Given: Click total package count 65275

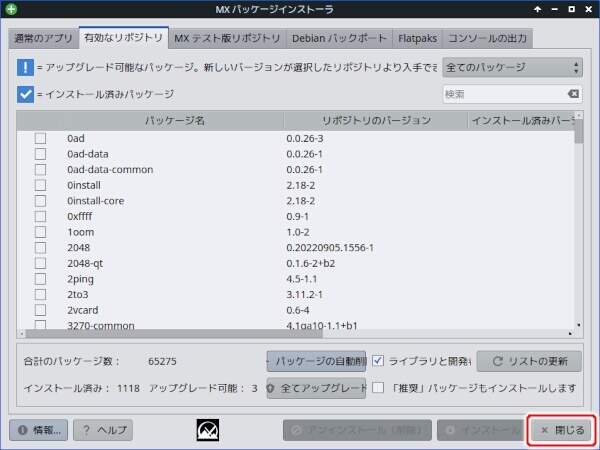Looking at the screenshot, I should pos(162,361).
